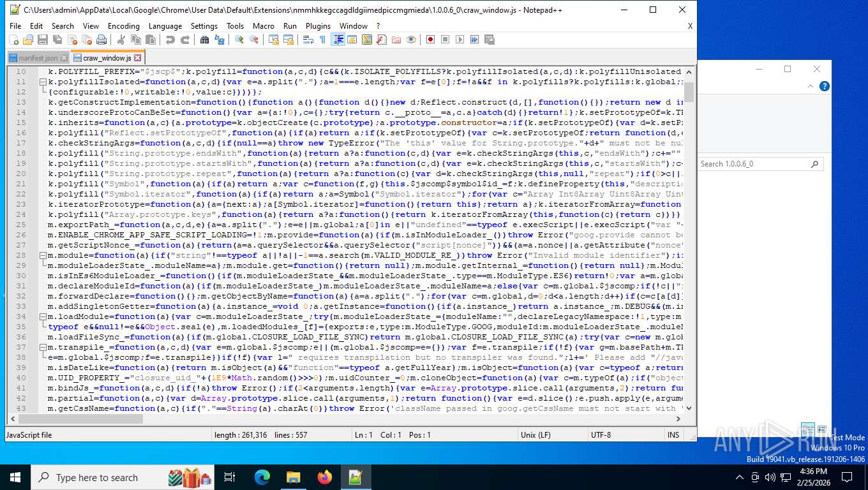868x490 pixels.
Task: Open the Replace dialog icon
Action: (x=220, y=40)
